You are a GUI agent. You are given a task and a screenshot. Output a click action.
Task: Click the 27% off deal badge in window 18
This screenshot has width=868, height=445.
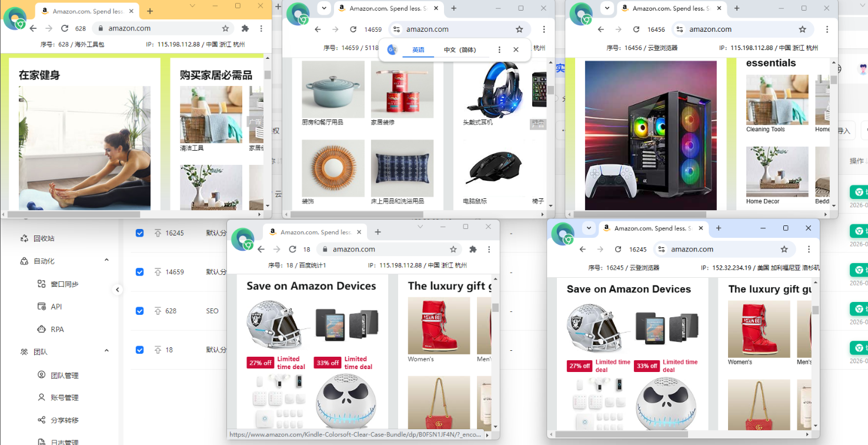260,363
